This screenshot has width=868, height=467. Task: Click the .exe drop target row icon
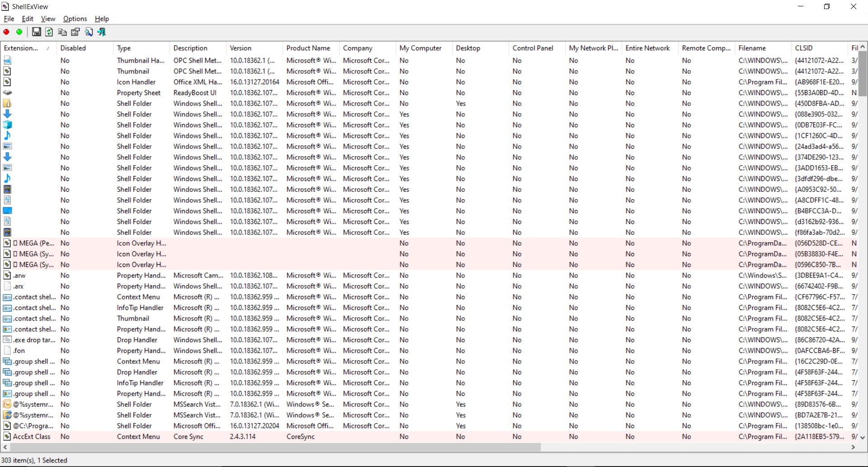click(x=8, y=340)
